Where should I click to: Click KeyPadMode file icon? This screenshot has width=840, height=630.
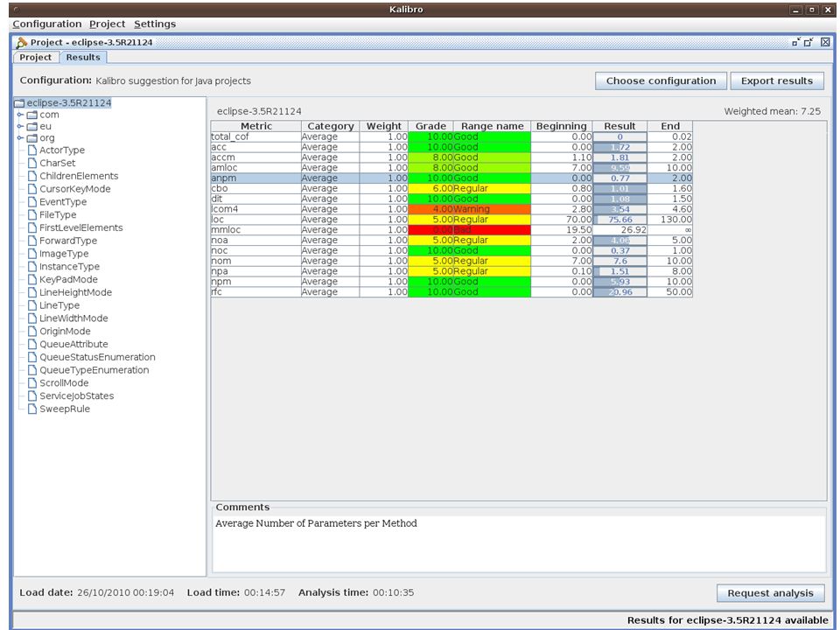(x=32, y=280)
